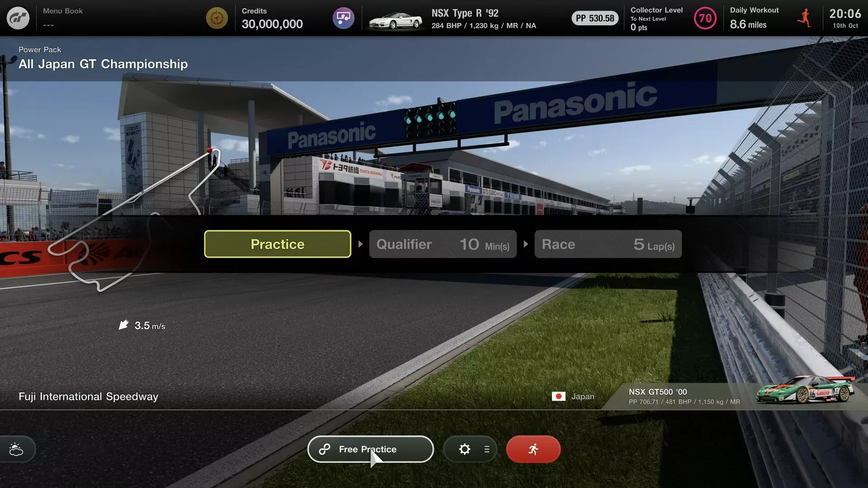Click the GT logo in the corner
Image resolution: width=868 pixels, height=488 pixels.
[x=18, y=18]
